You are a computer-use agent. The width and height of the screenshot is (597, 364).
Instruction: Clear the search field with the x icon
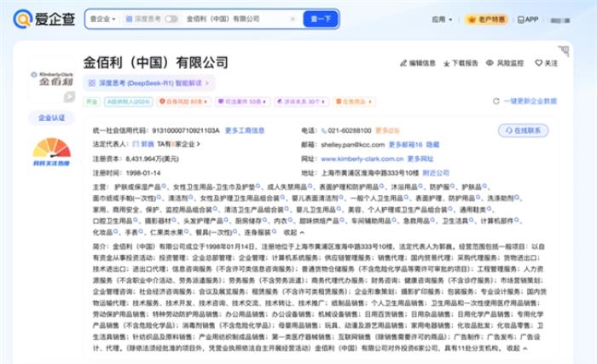[293, 19]
